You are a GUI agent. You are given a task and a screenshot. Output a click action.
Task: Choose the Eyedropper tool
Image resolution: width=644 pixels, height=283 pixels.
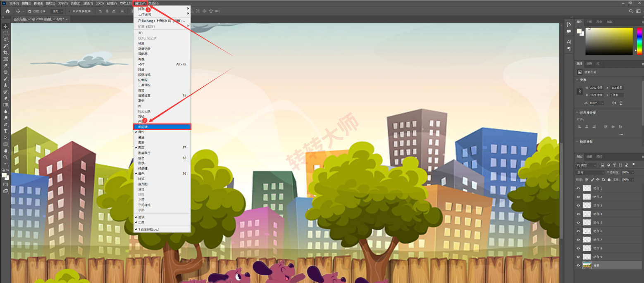click(6, 65)
